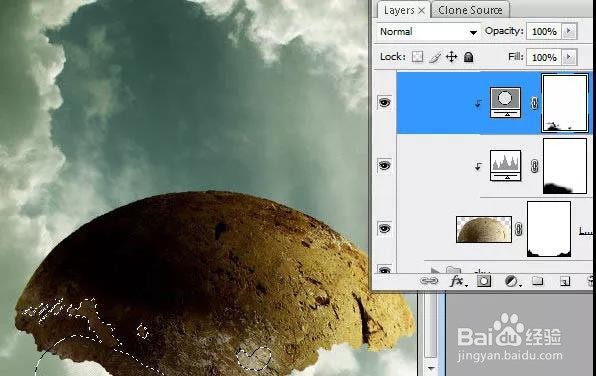This screenshot has width=596, height=376.
Task: Click the clipping arrow on selected layer
Action: pos(478,103)
